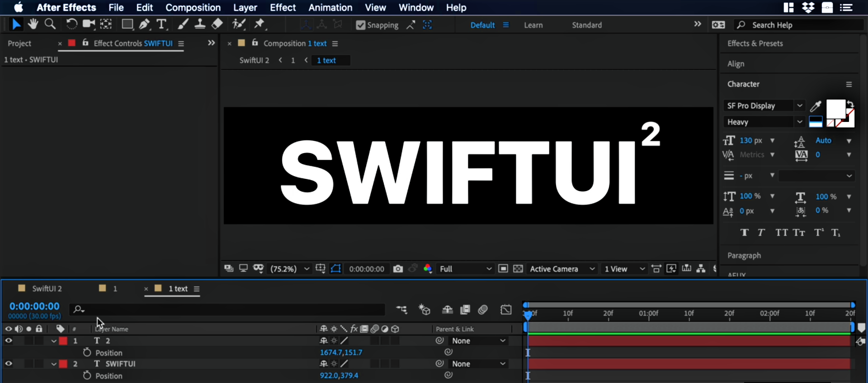The width and height of the screenshot is (868, 383).
Task: Click the toggle mask and shape path visibility icon
Action: [336, 269]
